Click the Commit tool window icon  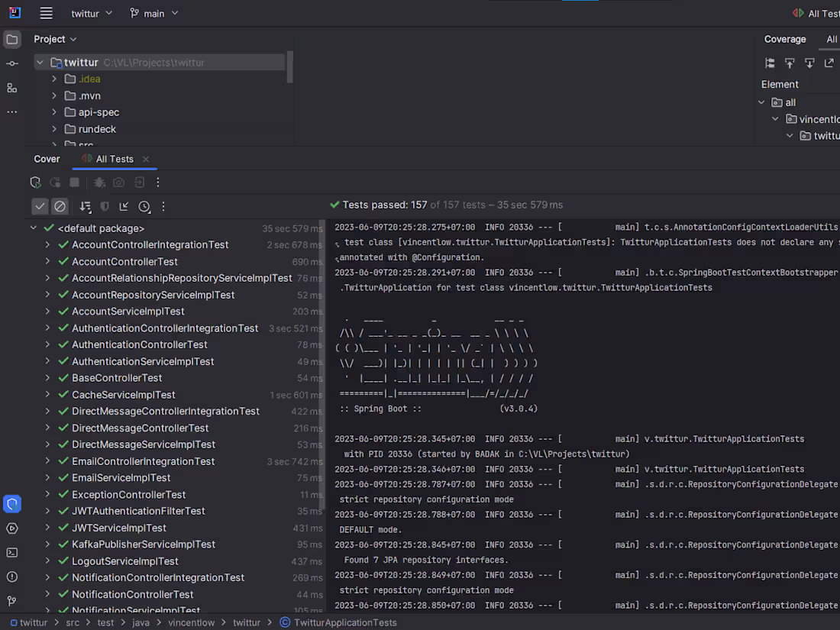coord(11,63)
